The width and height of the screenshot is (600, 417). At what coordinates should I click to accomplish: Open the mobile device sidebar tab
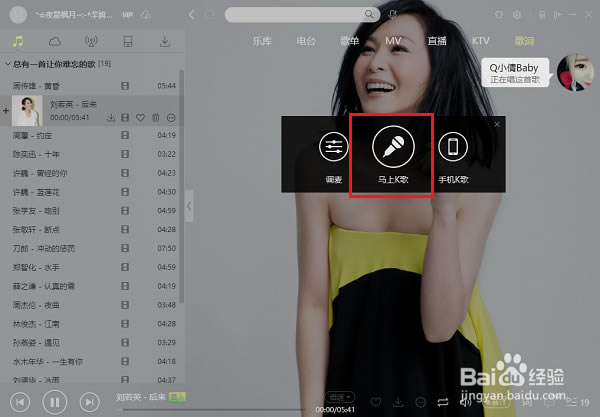pyautogui.click(x=128, y=41)
